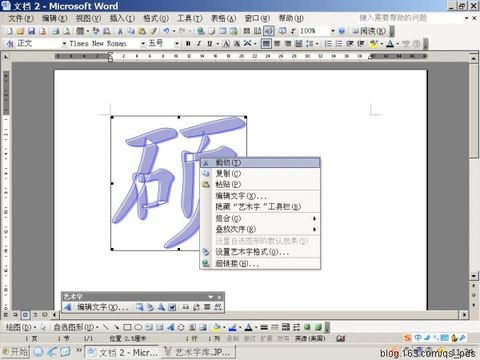
Task: Click WordArt Same Letter Heights icon
Action: point(186,307)
